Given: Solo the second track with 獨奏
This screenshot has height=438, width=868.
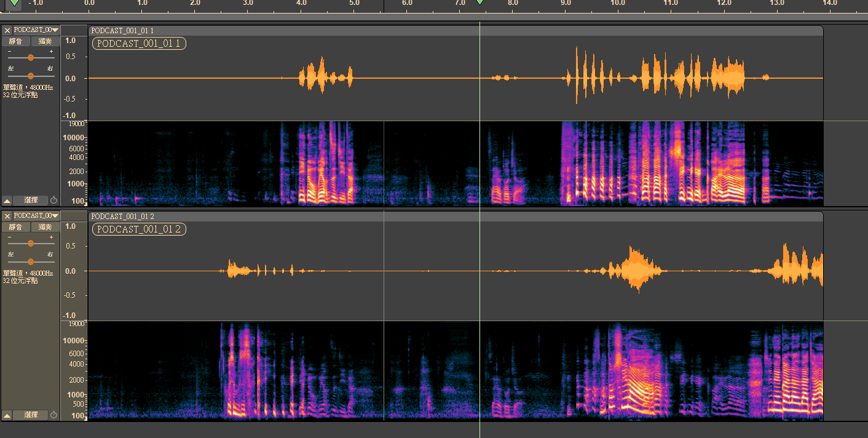Looking at the screenshot, I should point(45,227).
